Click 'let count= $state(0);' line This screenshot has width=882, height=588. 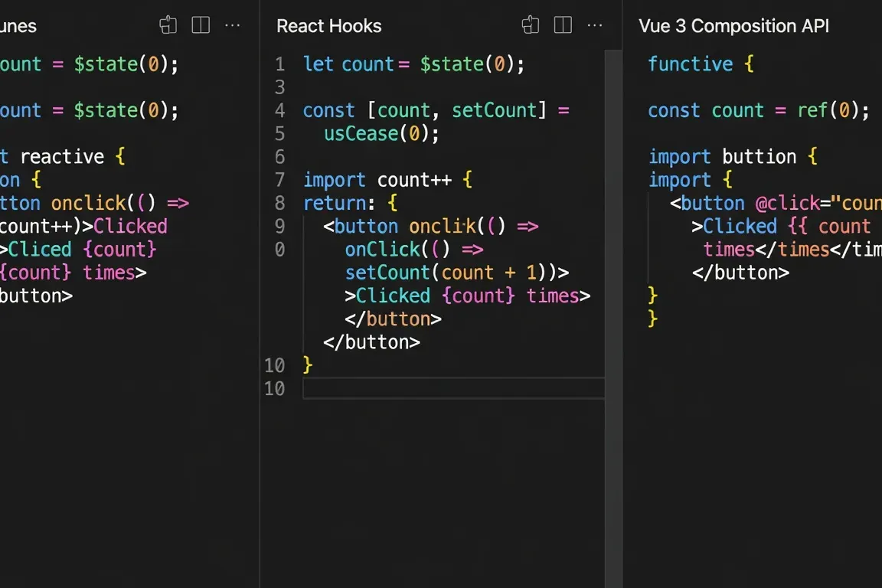point(414,64)
